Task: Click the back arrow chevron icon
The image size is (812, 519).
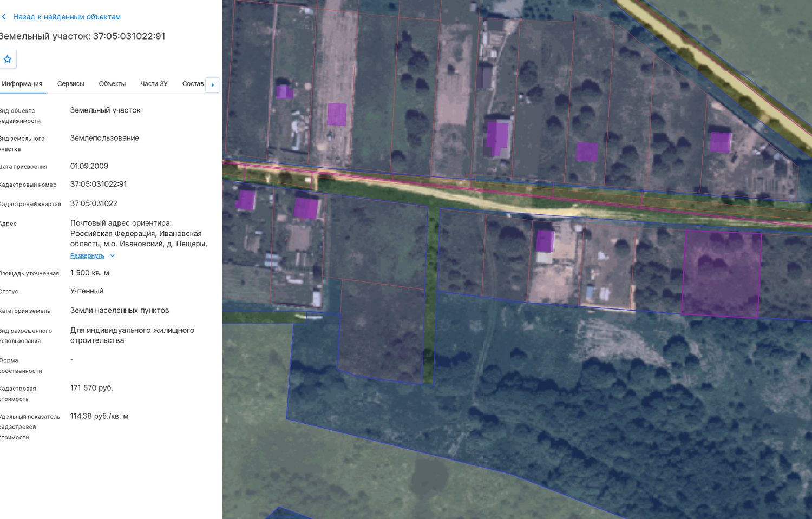Action: [x=4, y=17]
